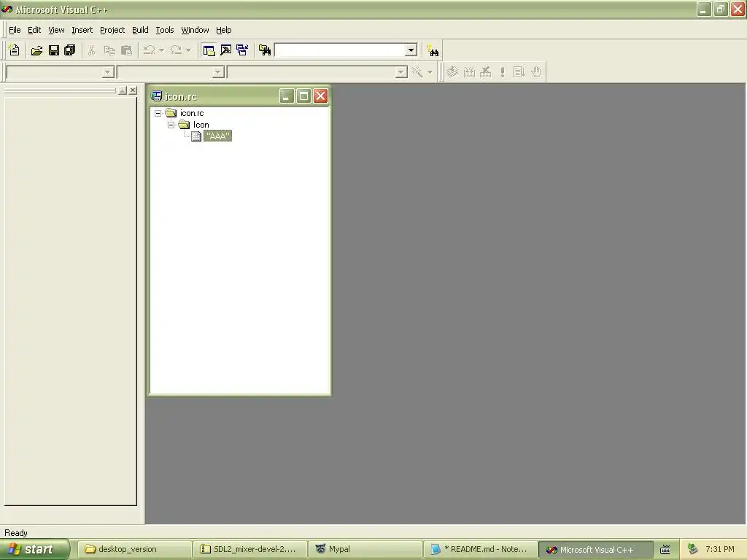
Task: Select the icon.rc root folder
Action: coord(192,113)
